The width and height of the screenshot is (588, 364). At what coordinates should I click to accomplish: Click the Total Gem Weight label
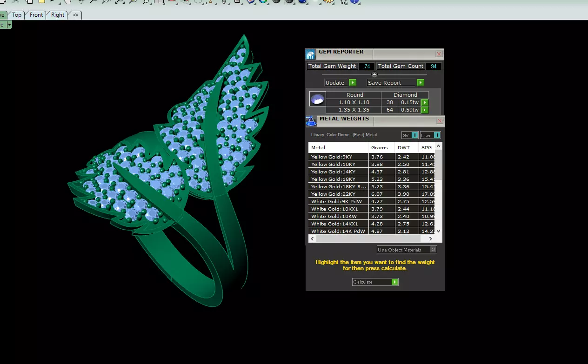(x=332, y=66)
